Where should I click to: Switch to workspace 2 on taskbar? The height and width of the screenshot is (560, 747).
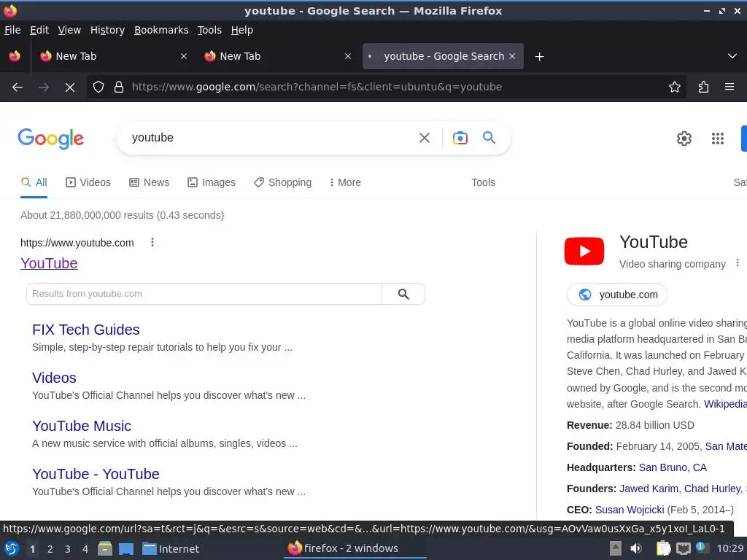click(x=50, y=549)
